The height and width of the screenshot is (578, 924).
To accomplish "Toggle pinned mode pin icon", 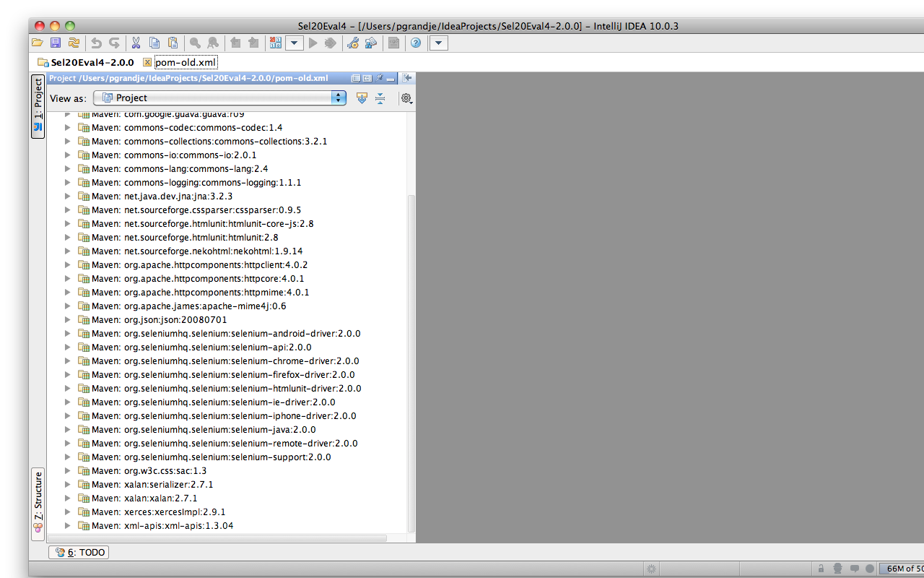I will [379, 78].
